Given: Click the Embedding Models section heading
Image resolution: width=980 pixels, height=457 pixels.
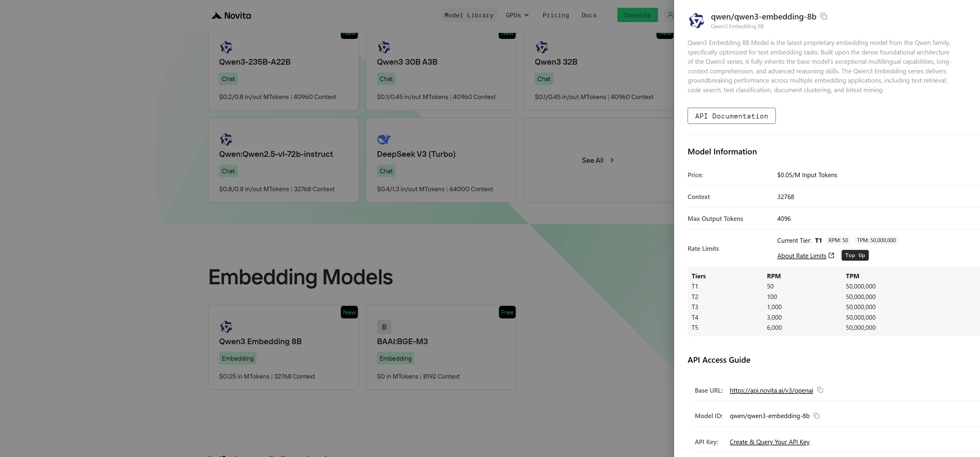Looking at the screenshot, I should click(x=300, y=277).
